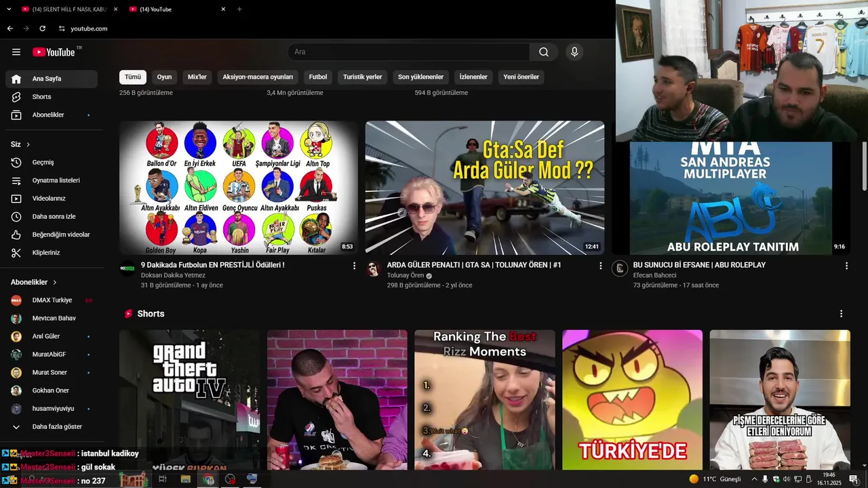The height and width of the screenshot is (488, 868).
Task: Open Gokhan Oner subscription channel
Action: click(52, 390)
